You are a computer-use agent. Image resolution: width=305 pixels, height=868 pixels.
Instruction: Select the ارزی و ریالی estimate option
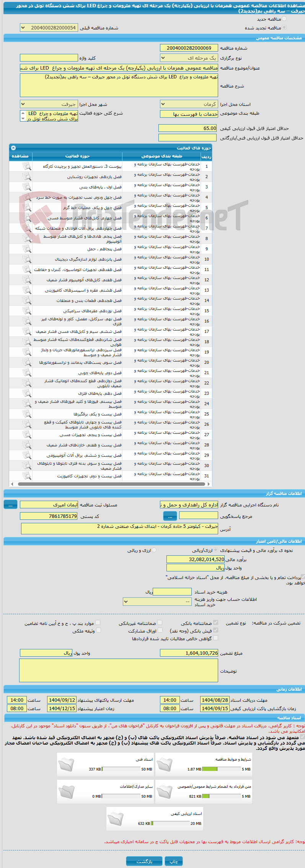point(154,550)
